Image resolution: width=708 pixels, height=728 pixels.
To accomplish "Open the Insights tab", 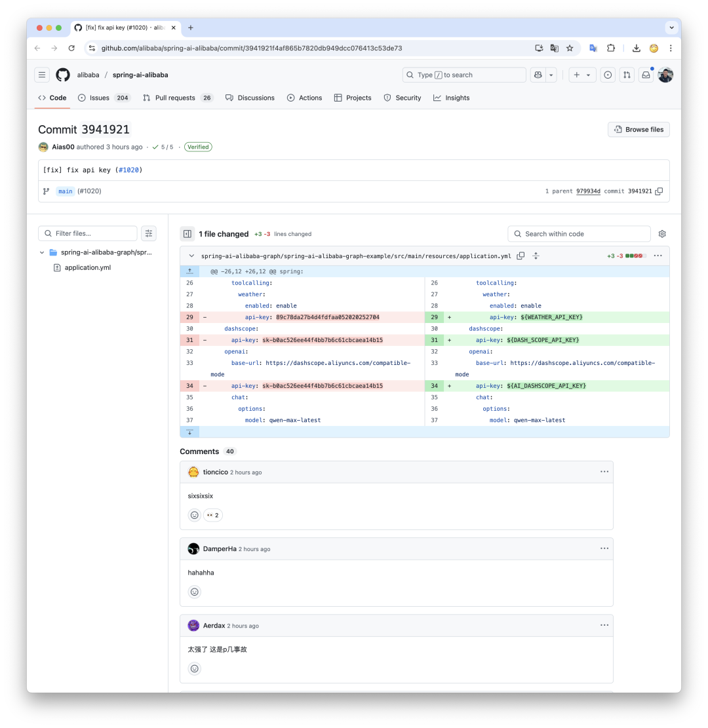I will [x=451, y=98].
